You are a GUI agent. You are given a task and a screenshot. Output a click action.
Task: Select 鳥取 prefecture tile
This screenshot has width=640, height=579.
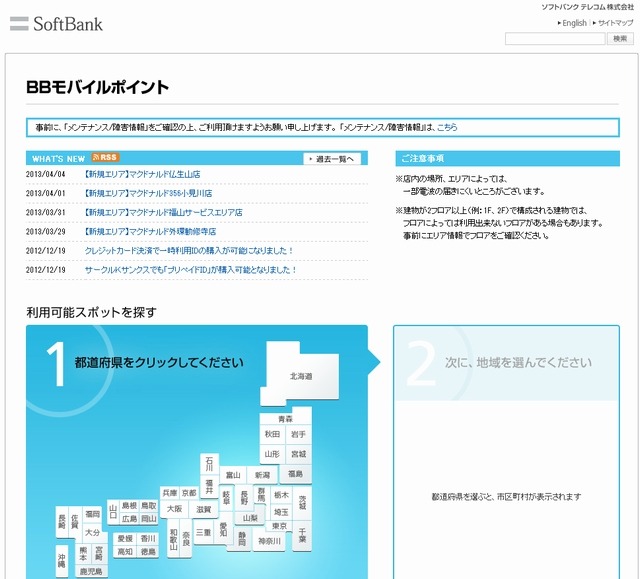pyautogui.click(x=149, y=506)
